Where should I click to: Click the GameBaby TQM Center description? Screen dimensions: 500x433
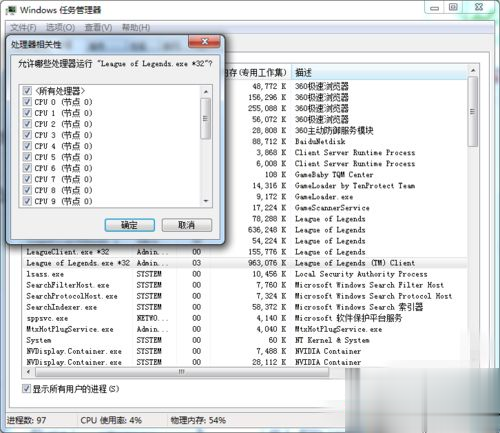[334, 174]
